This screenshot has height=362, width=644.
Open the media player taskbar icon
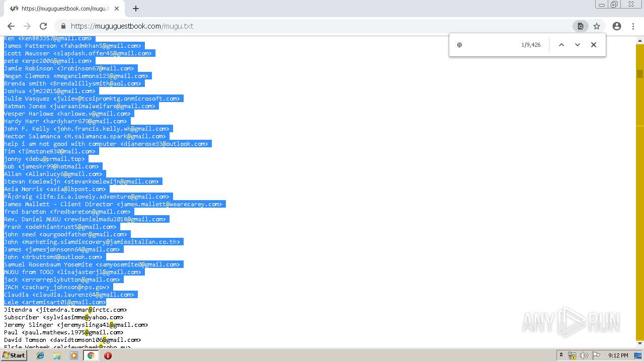[x=74, y=355]
